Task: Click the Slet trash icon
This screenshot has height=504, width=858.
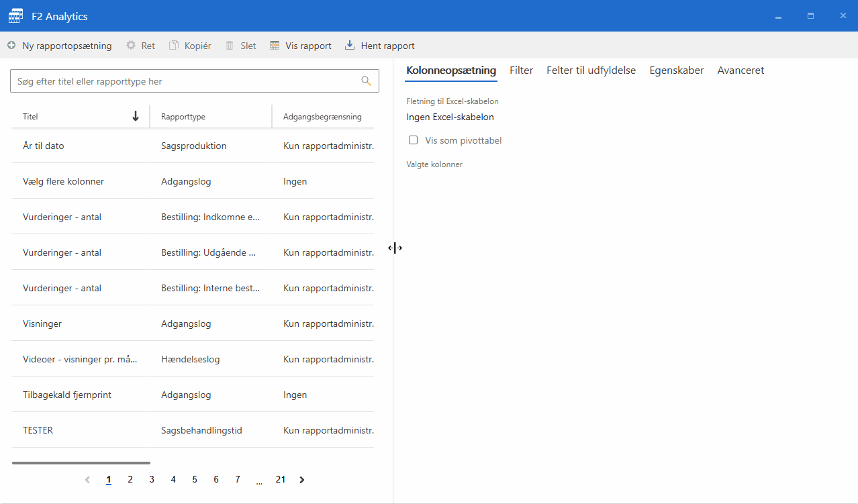Action: click(x=230, y=46)
